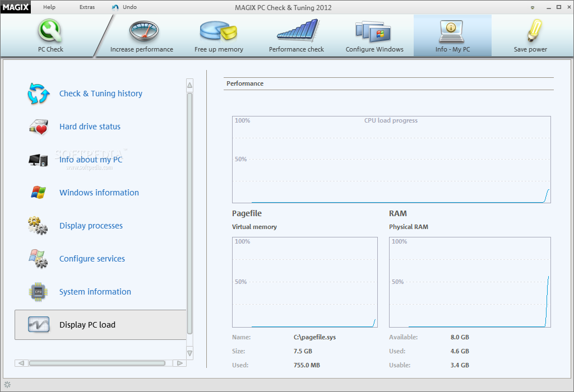This screenshot has width=574, height=392.
Task: Click the small round button left of the minimize button
Action: pyautogui.click(x=533, y=7)
